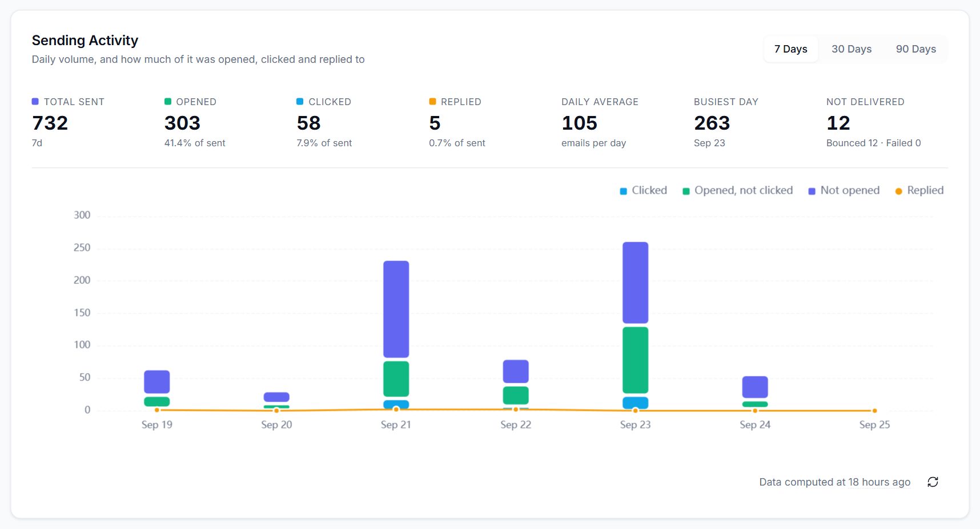Click the Busiest Day value 263
The image size is (980, 529).
pyautogui.click(x=712, y=123)
